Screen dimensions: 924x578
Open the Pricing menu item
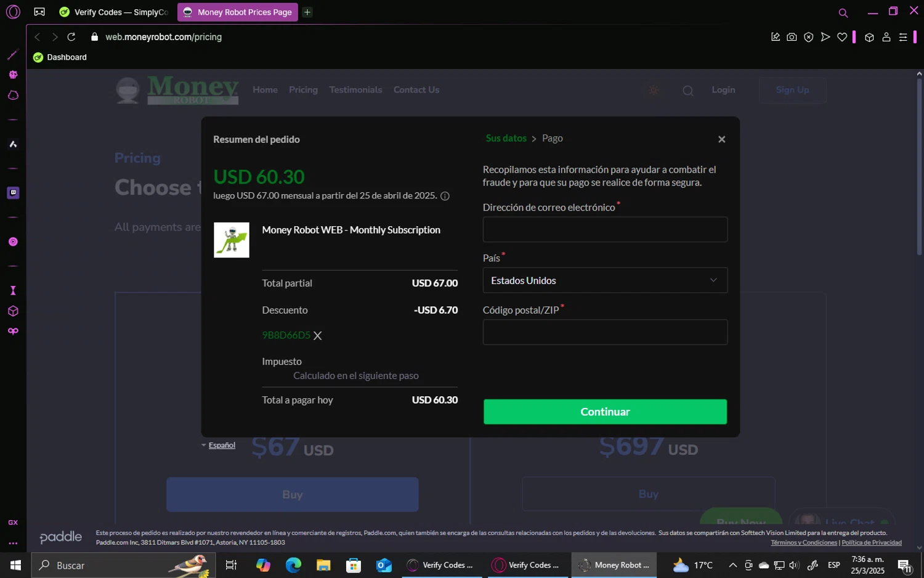pos(303,90)
